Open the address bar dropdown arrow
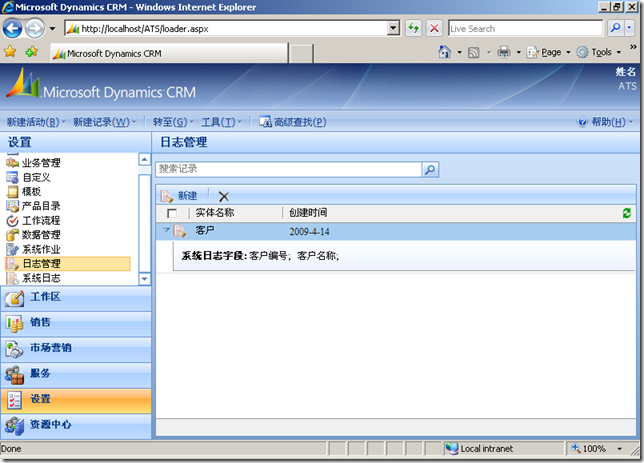The width and height of the screenshot is (644, 463). tap(393, 28)
